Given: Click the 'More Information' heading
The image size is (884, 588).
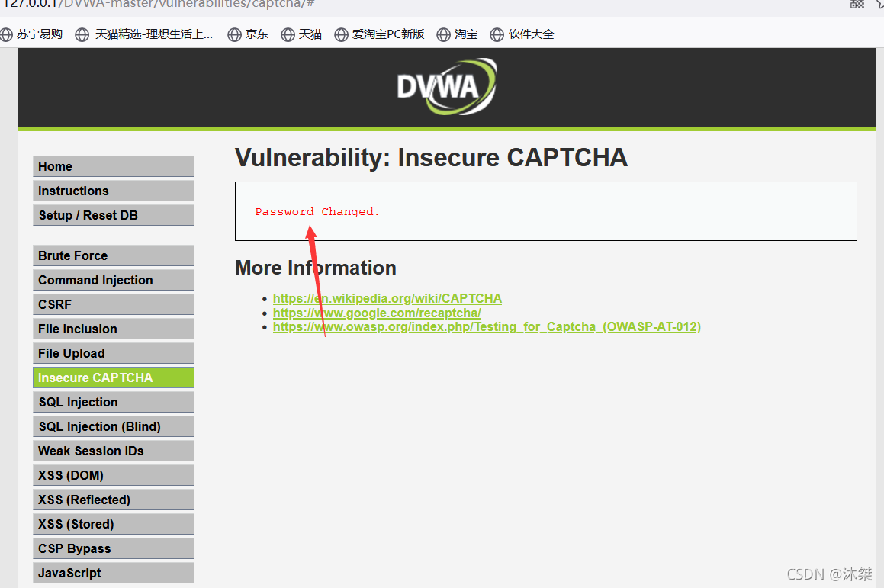Looking at the screenshot, I should pyautogui.click(x=315, y=268).
